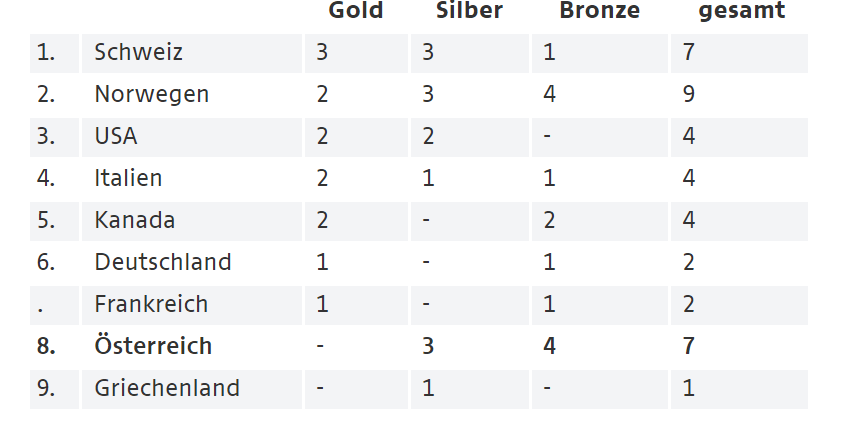Image resolution: width=858 pixels, height=443 pixels.
Task: Select Griechenland's silver count of 1
Action: pyautogui.click(x=428, y=389)
